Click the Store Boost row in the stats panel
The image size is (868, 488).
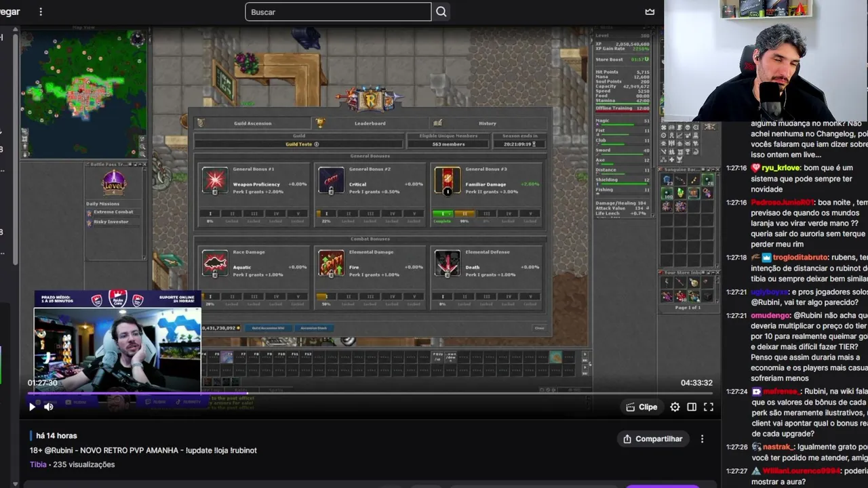[x=623, y=60]
